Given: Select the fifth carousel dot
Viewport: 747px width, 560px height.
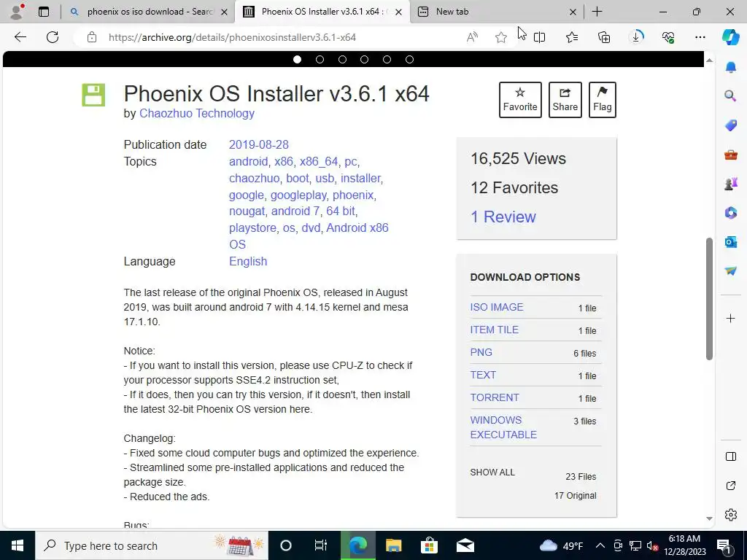Looking at the screenshot, I should [387, 60].
